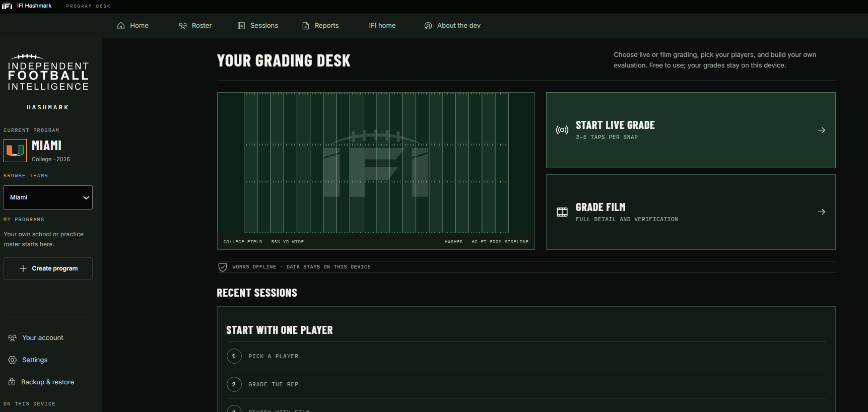The width and height of the screenshot is (868, 412).
Task: Click the Your account people icon
Action: click(x=13, y=338)
